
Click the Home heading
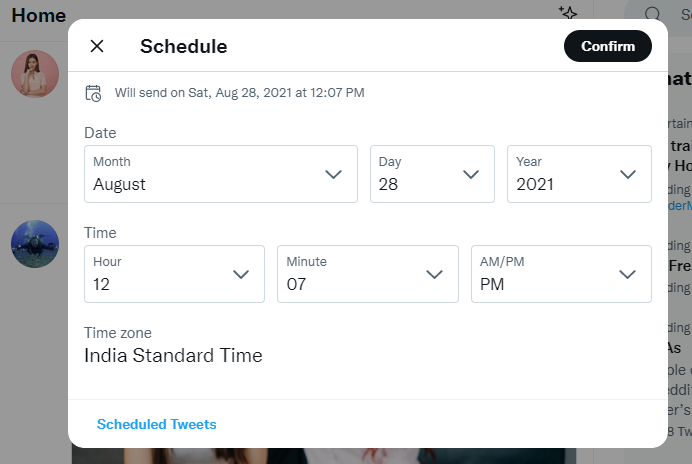pyautogui.click(x=39, y=15)
